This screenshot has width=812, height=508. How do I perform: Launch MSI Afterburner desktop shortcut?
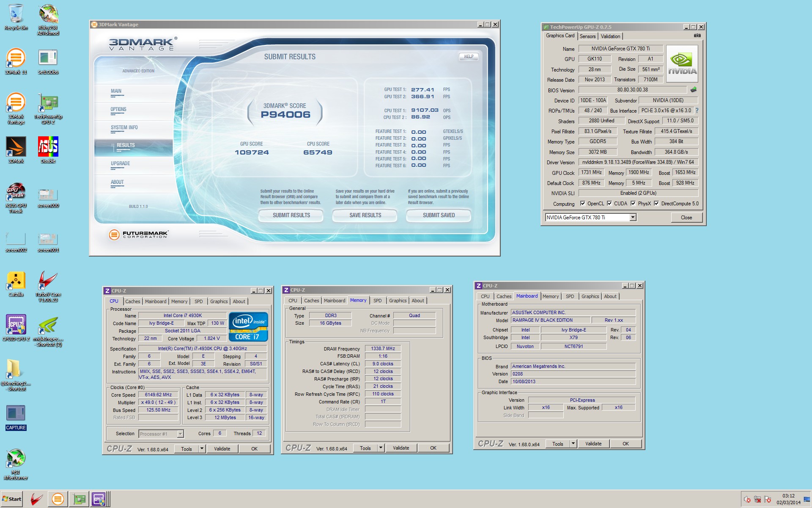[16, 464]
